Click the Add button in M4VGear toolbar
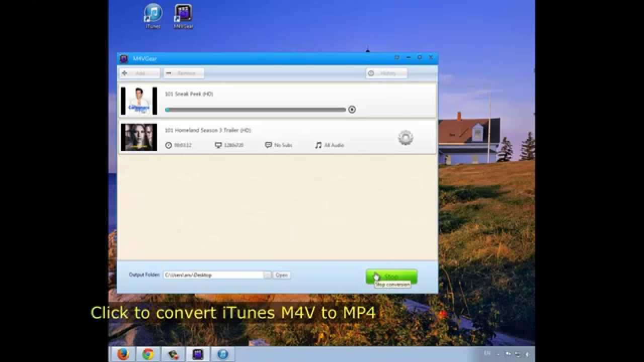 coord(140,73)
